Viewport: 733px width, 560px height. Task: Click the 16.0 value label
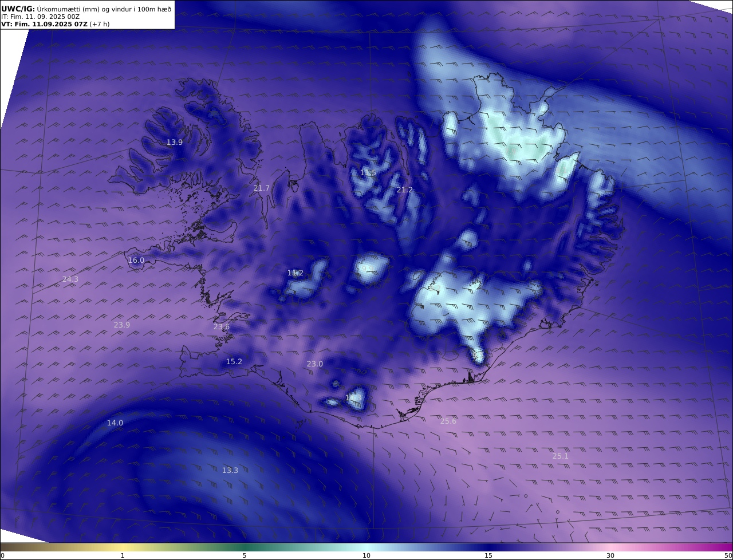point(136,260)
